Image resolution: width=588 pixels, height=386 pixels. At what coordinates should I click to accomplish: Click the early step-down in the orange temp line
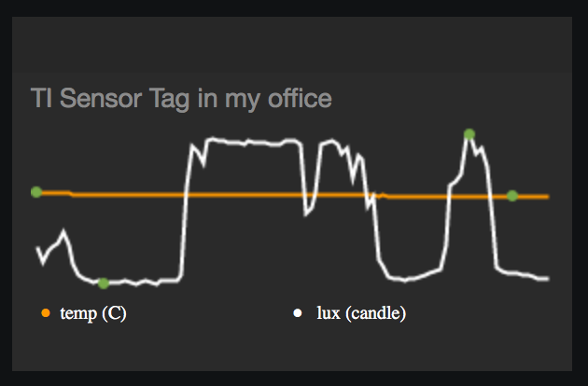71,194
